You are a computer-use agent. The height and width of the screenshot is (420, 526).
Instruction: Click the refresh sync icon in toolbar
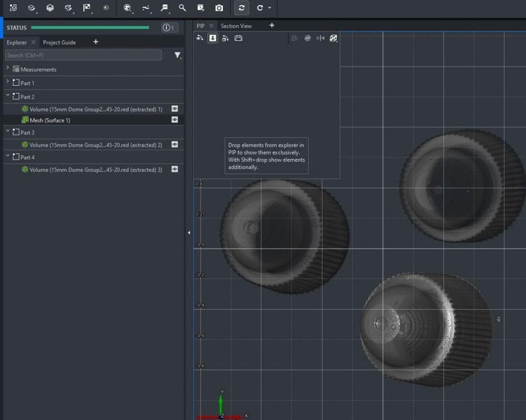pyautogui.click(x=241, y=8)
